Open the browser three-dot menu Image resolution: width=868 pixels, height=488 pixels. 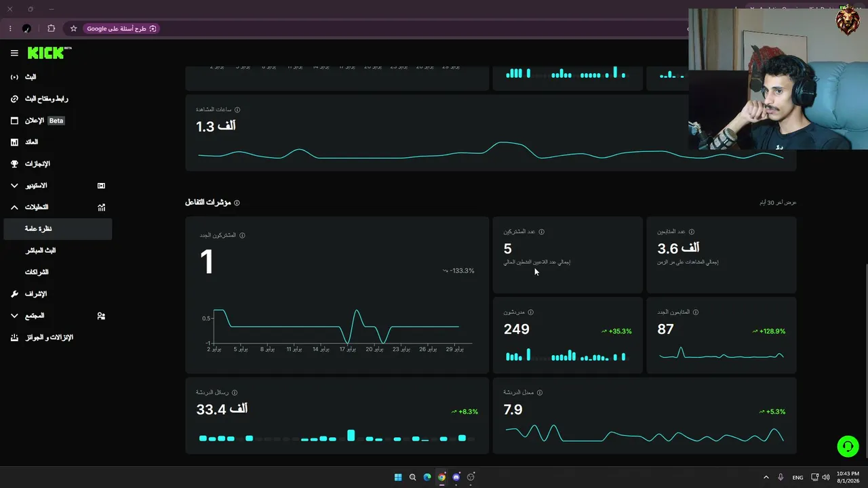point(10,28)
